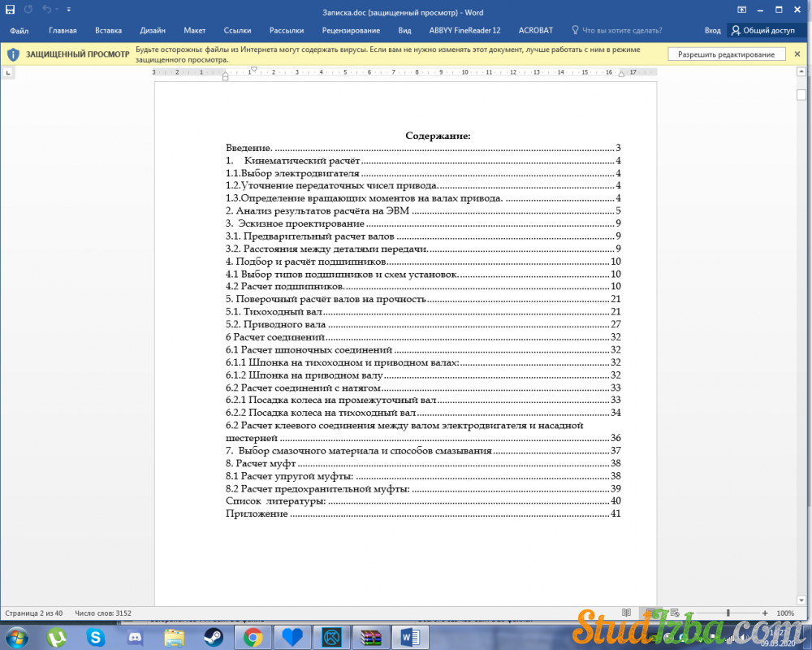Open the ribbon display options icon
The height and width of the screenshot is (650, 812).
pos(741,10)
